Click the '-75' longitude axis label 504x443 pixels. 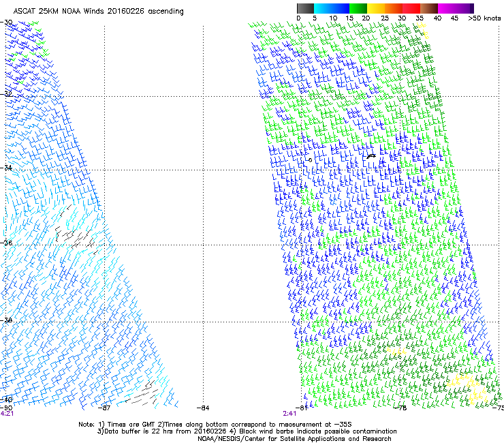tap(499, 408)
